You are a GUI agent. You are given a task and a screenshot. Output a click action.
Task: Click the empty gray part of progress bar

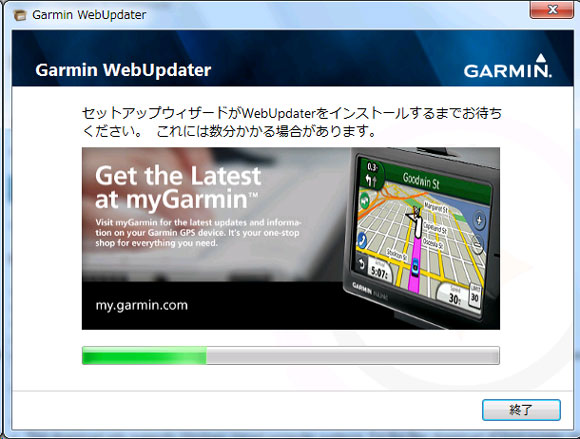tap(353, 355)
